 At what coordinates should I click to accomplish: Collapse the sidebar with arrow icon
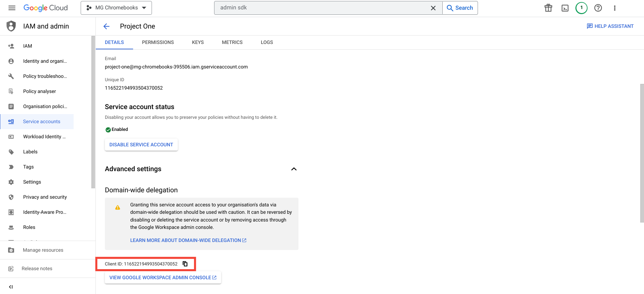(11, 287)
